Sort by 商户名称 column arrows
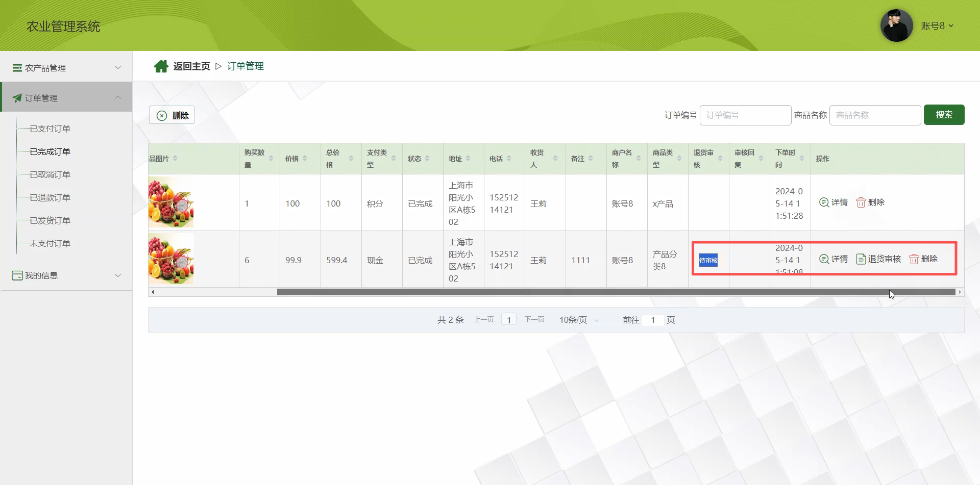980x485 pixels. click(639, 159)
